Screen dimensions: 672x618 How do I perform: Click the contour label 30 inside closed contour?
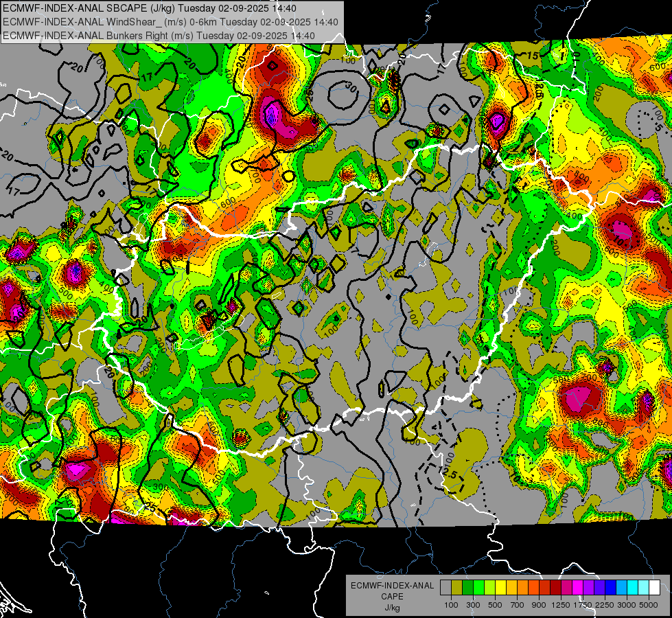click(x=351, y=88)
